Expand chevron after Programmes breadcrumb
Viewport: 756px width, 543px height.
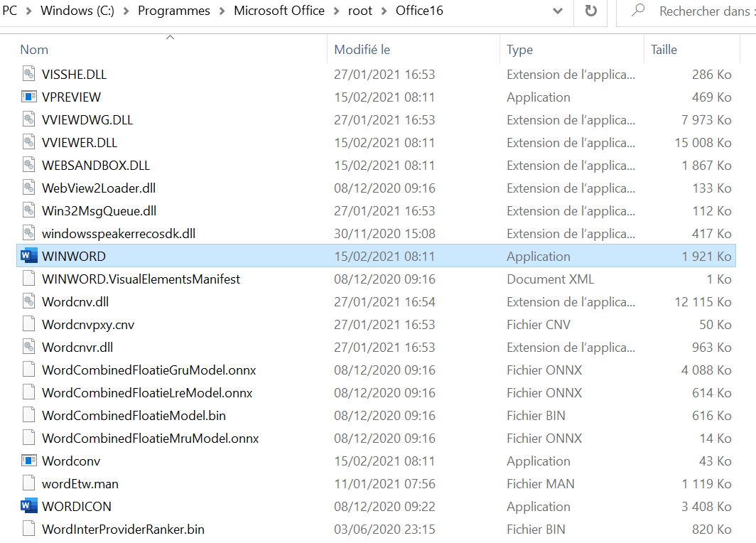point(222,11)
